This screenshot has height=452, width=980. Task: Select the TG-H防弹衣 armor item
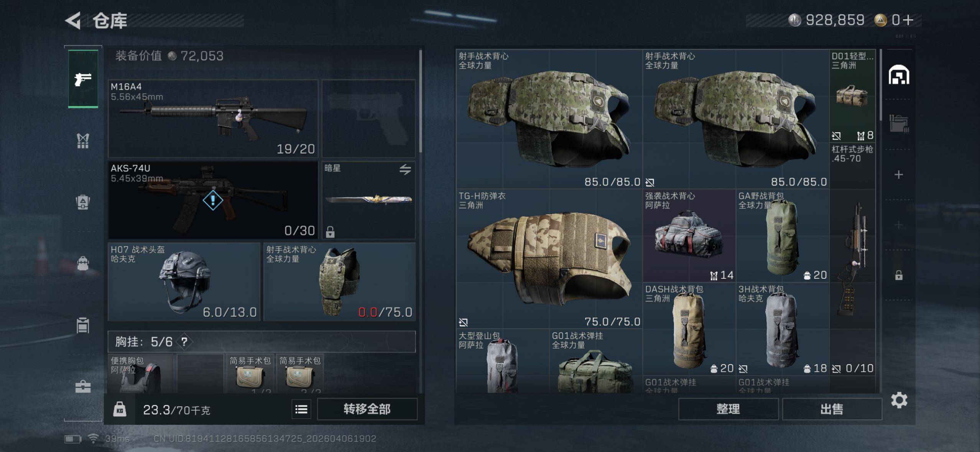point(549,259)
